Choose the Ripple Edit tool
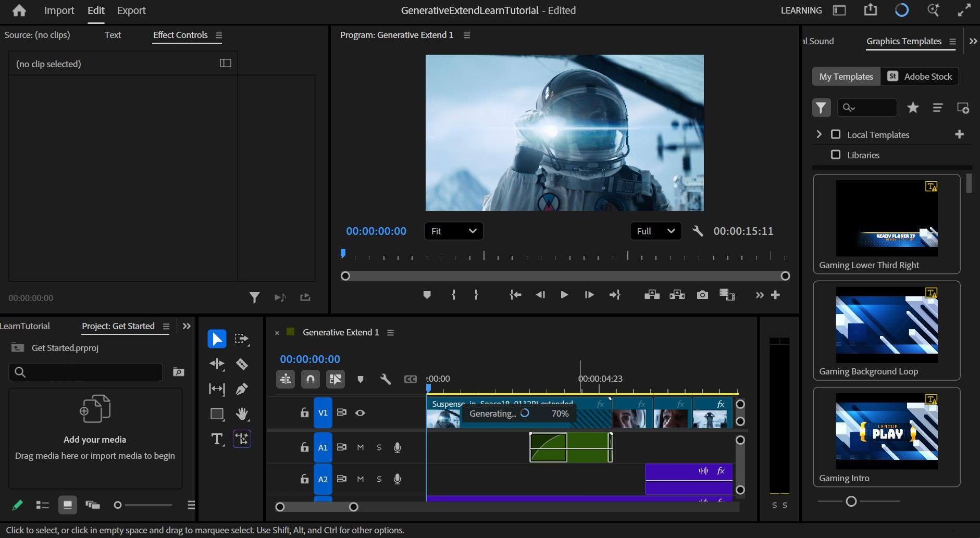 coord(217,364)
